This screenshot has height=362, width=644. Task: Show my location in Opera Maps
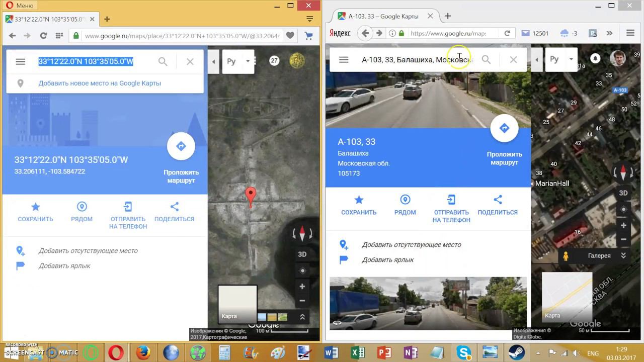point(302,270)
